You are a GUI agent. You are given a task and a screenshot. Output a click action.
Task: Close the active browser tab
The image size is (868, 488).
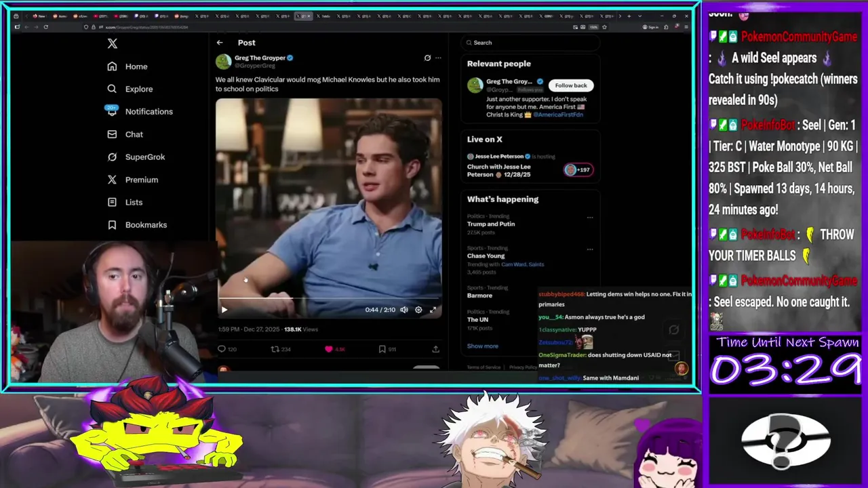(310, 16)
